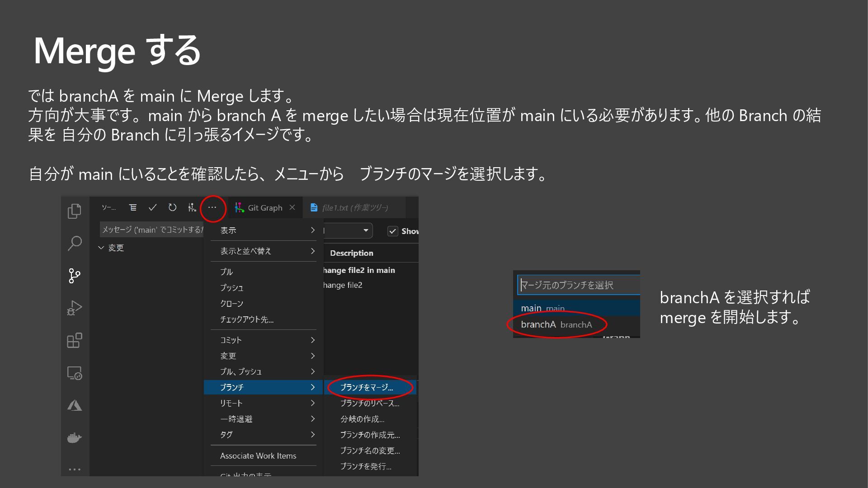Switch to the Git Graph tab
This screenshot has height=488, width=868.
point(264,207)
